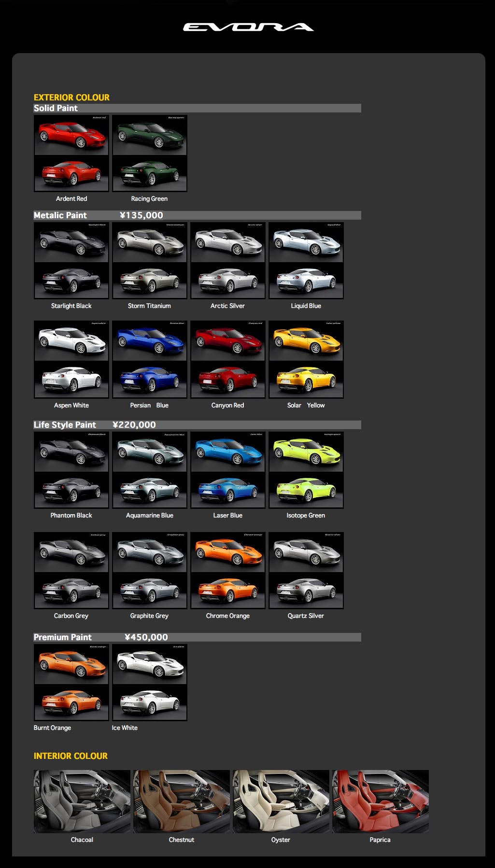Viewport: 495px width, 868px height.
Task: Choose Chrome Orange front view car
Action: pyautogui.click(x=228, y=552)
